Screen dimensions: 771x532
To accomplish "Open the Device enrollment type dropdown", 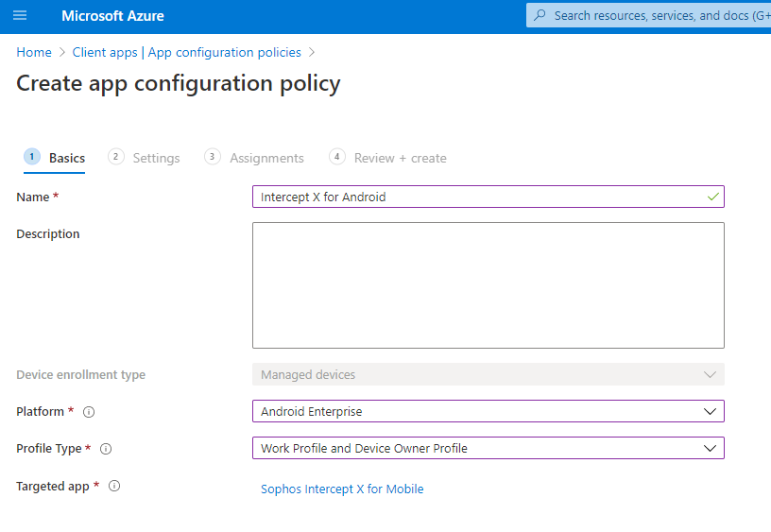I will pos(488,374).
